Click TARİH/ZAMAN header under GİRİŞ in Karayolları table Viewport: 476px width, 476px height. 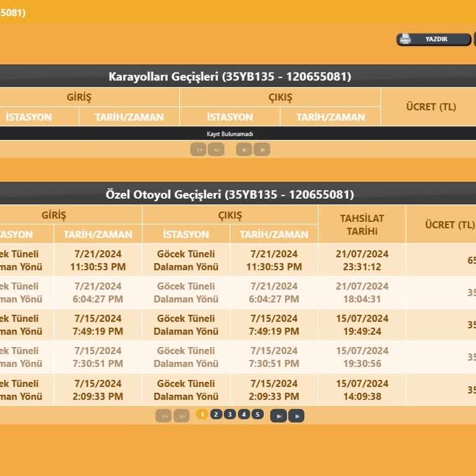tap(130, 117)
